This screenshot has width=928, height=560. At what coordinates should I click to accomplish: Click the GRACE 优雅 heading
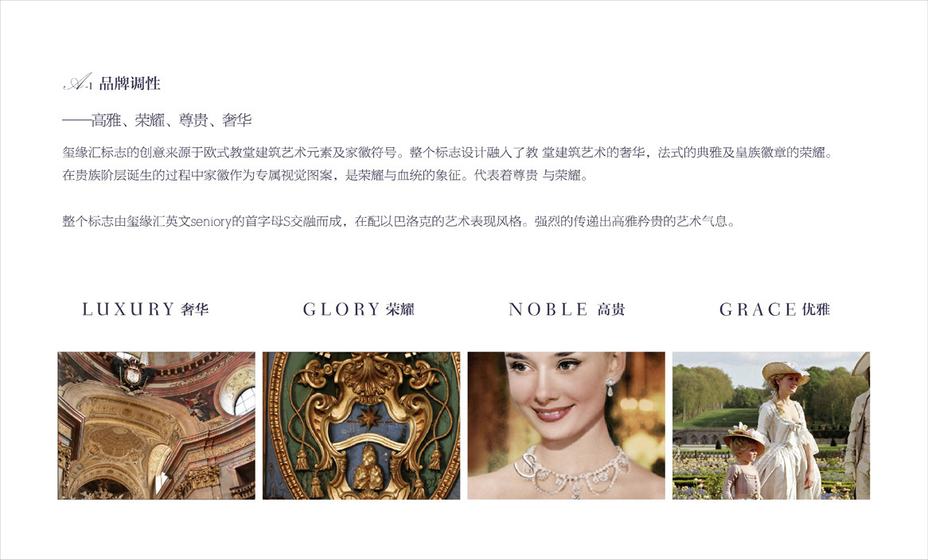click(774, 309)
